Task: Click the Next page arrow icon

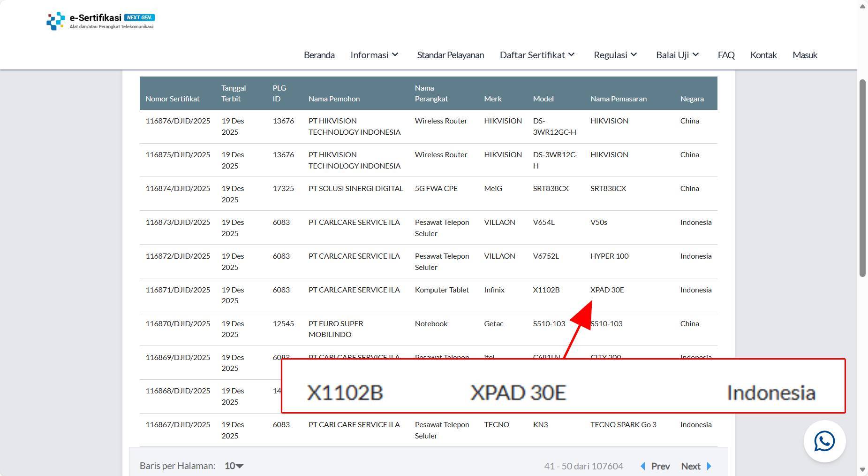Action: (x=709, y=466)
